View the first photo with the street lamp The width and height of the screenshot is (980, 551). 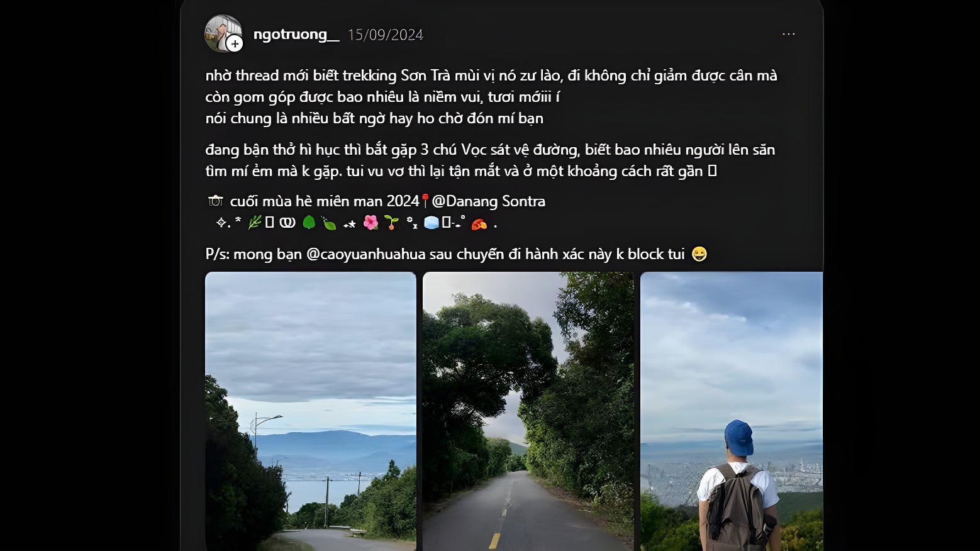coord(311,411)
